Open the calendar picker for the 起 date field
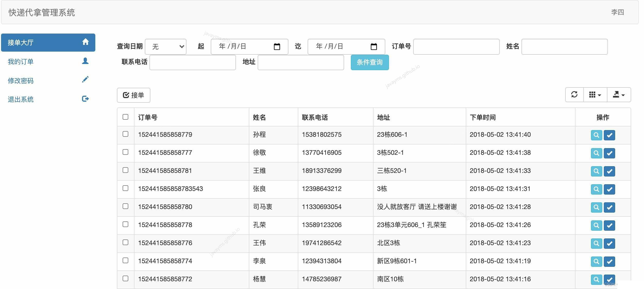644x289 pixels. [x=277, y=46]
